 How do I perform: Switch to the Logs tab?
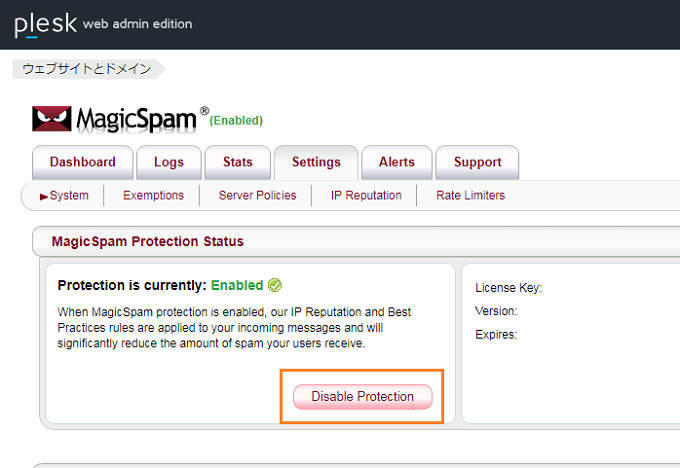pyautogui.click(x=169, y=162)
